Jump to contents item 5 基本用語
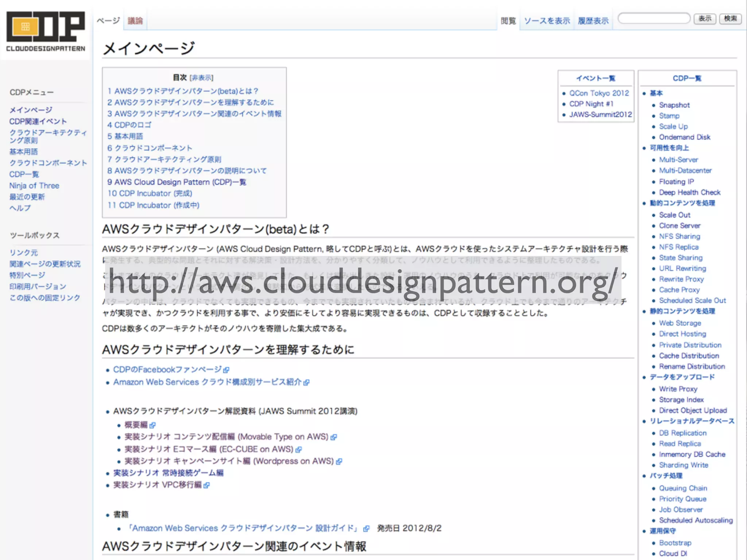Image resolution: width=747 pixels, height=560 pixels. pos(125,136)
